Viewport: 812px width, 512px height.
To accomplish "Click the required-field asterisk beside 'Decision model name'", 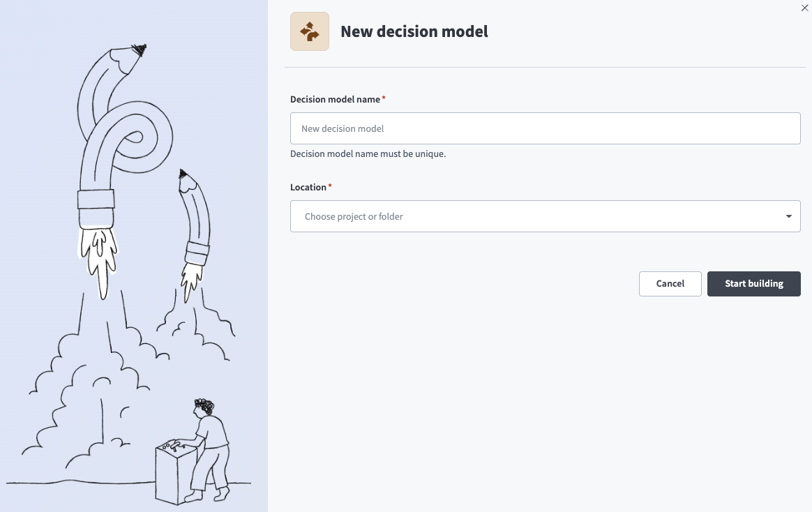I will click(x=382, y=96).
